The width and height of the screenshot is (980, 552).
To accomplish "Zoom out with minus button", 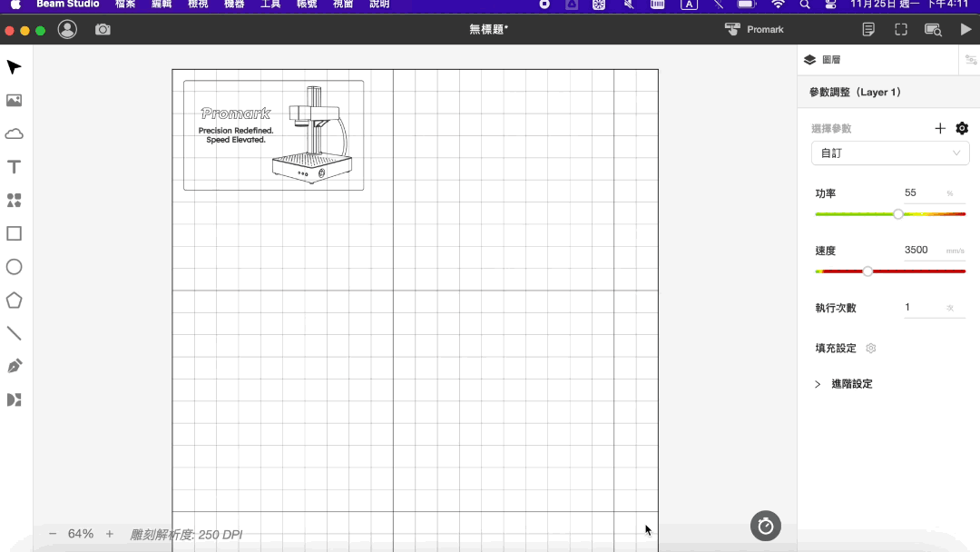I will tap(53, 534).
